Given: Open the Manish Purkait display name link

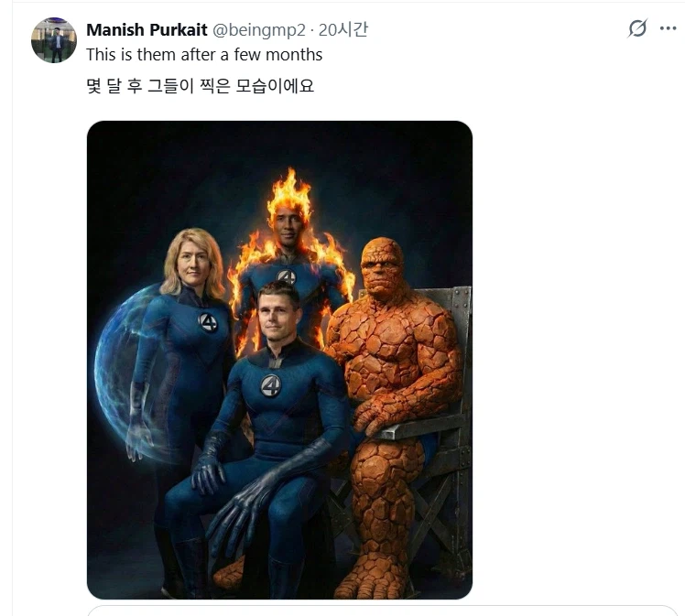Looking at the screenshot, I should (x=147, y=30).
